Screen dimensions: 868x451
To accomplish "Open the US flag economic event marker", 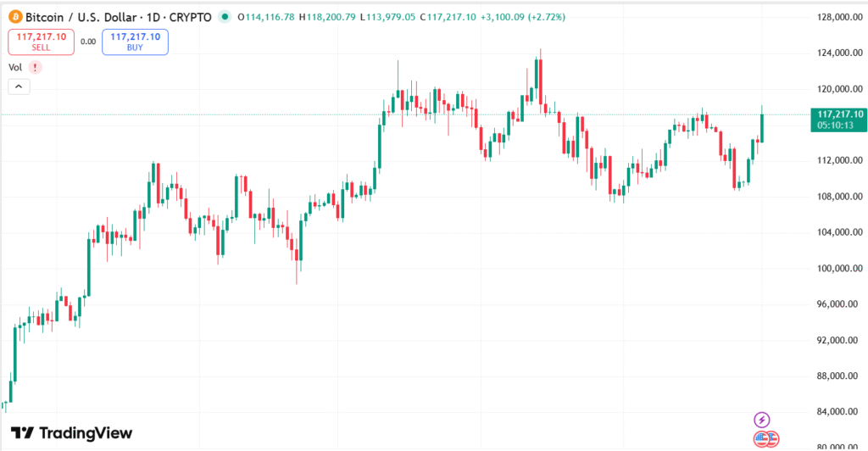I will 765,439.
